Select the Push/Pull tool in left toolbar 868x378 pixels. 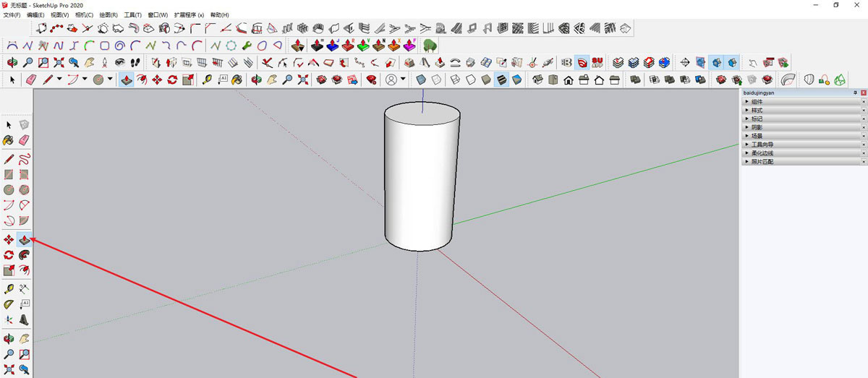click(x=24, y=239)
